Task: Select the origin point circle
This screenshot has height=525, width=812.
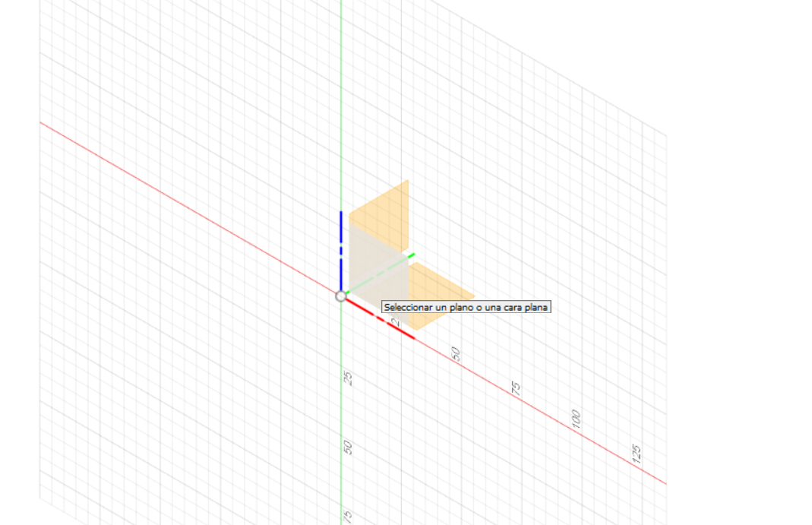Action: pos(340,296)
